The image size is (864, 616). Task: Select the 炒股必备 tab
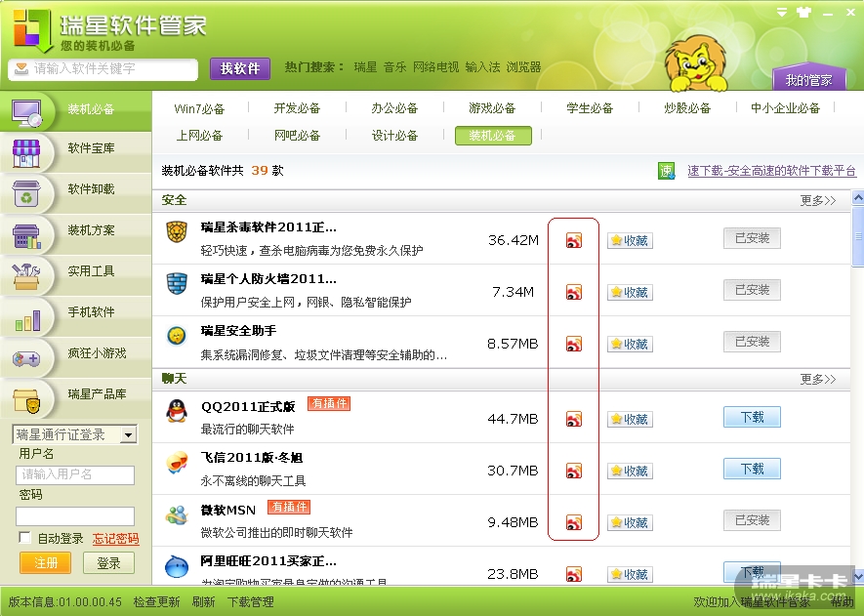coord(687,108)
